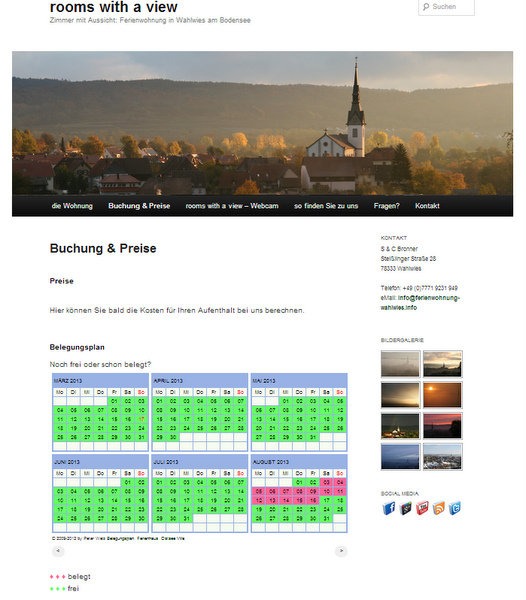
Task: Select 30 in the Juni 2013 calendar
Action: point(141,518)
